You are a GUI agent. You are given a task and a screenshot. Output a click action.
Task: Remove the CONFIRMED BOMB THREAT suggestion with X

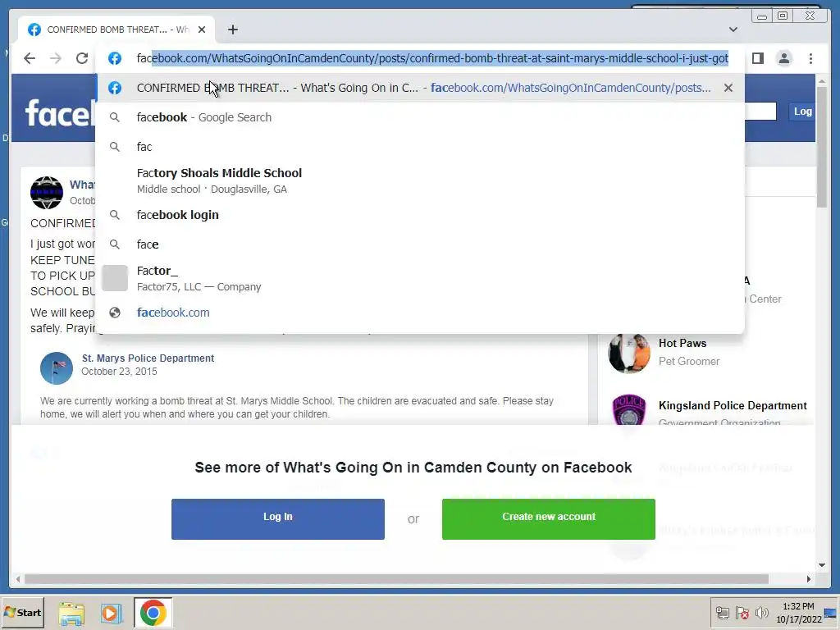(728, 88)
